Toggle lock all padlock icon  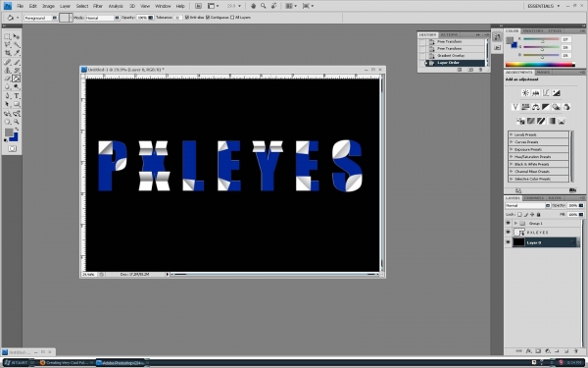pos(538,214)
